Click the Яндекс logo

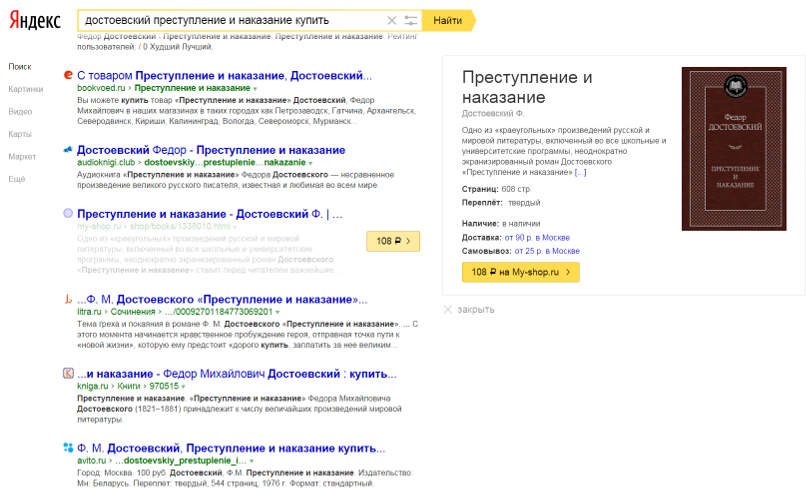36,21
